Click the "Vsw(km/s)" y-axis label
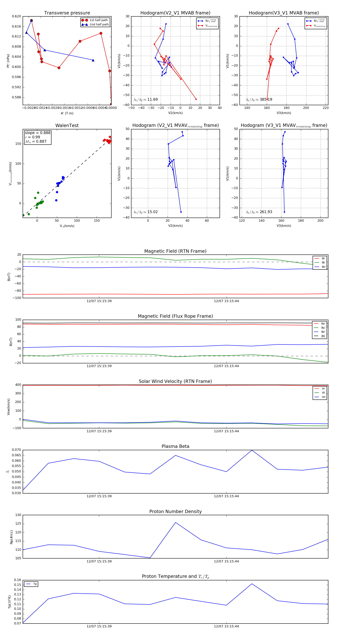 pos(9,407)
